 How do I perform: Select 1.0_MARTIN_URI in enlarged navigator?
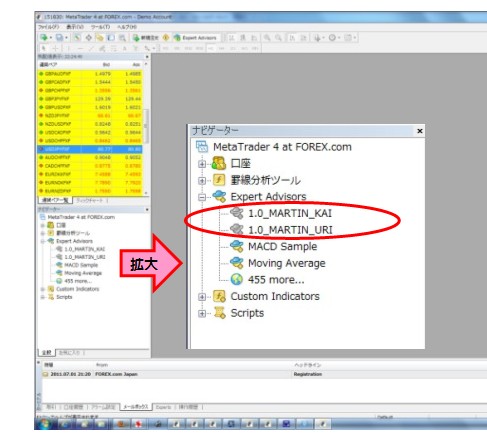[x=290, y=230]
